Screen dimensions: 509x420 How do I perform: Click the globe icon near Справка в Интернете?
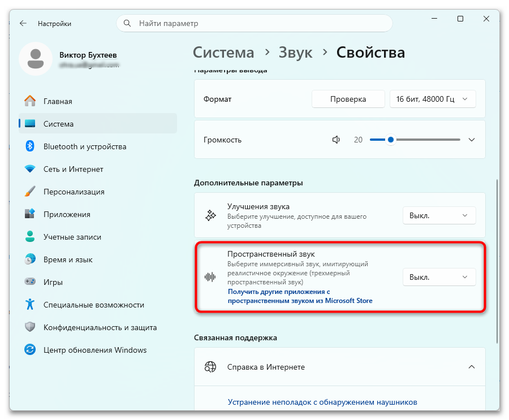pyautogui.click(x=210, y=367)
